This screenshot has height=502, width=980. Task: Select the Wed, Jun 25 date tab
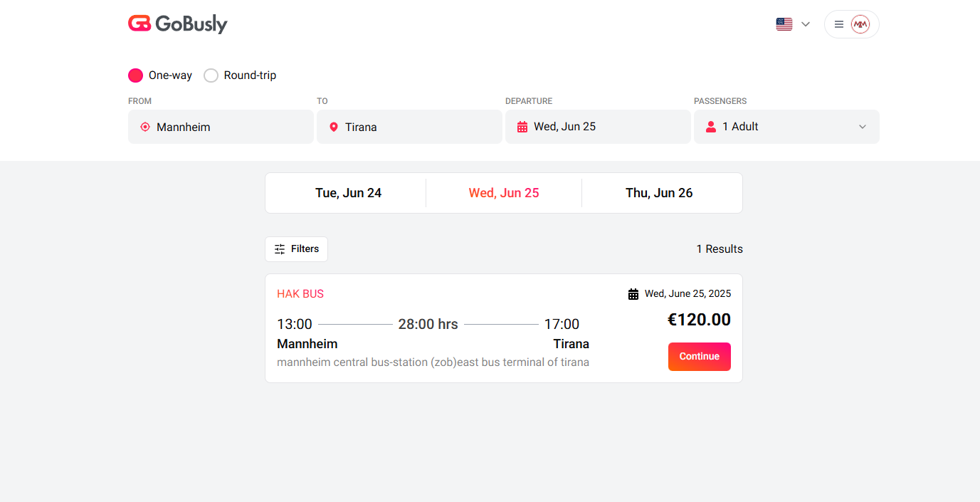(504, 193)
